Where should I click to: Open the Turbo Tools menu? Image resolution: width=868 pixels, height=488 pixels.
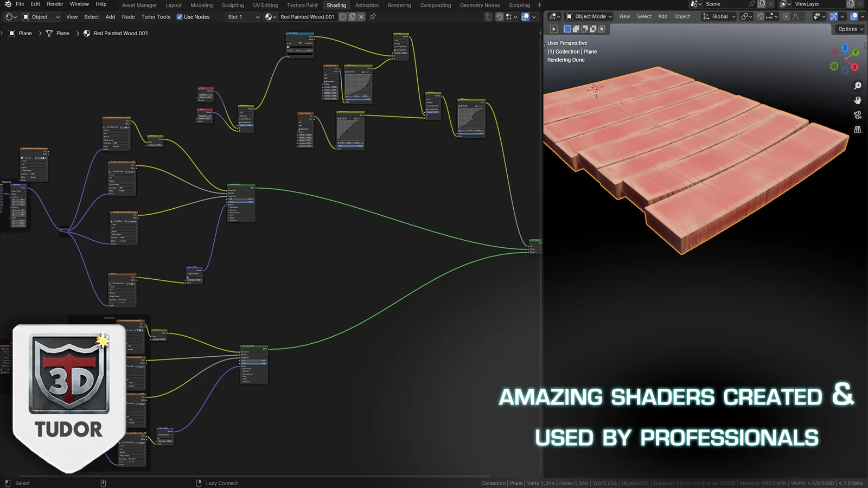click(156, 17)
